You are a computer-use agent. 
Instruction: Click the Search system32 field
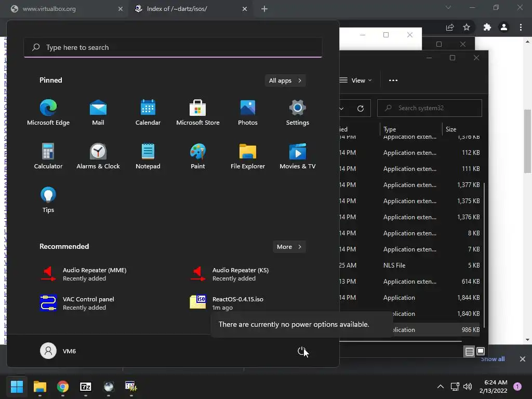430,108
